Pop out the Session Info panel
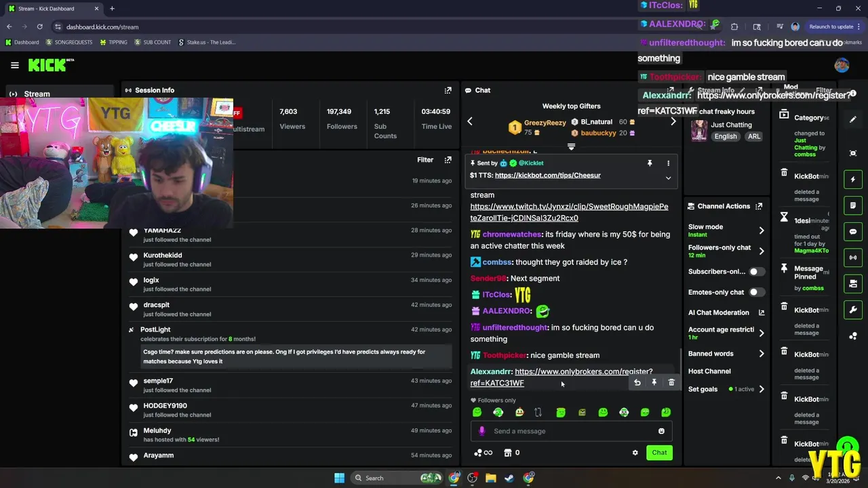This screenshot has width=868, height=488. tap(448, 90)
